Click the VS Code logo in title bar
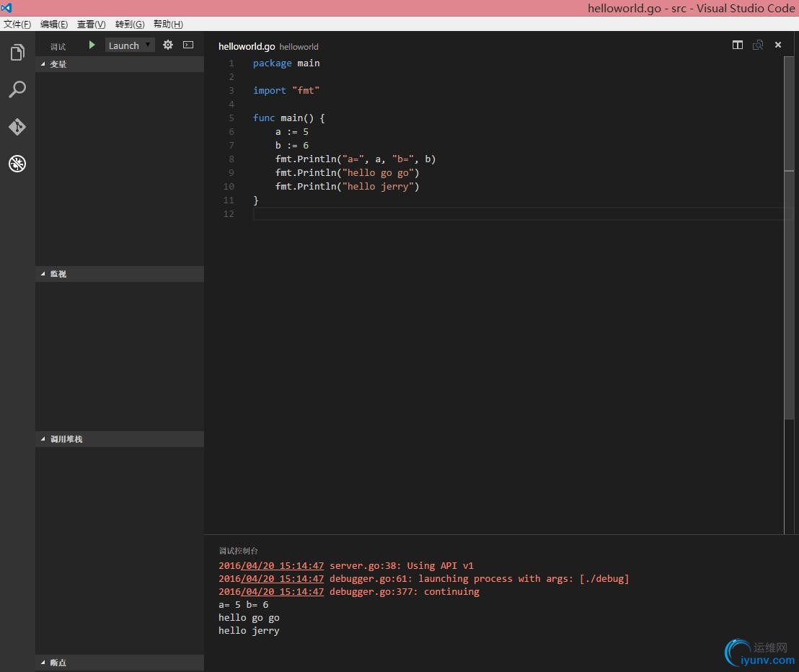The width and height of the screenshot is (799, 672). [6, 8]
